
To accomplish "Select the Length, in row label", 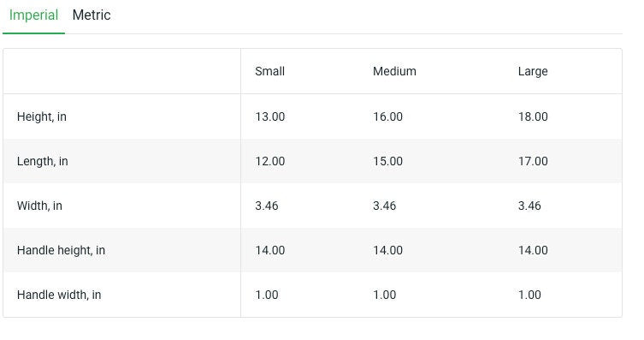I will (x=42, y=161).
